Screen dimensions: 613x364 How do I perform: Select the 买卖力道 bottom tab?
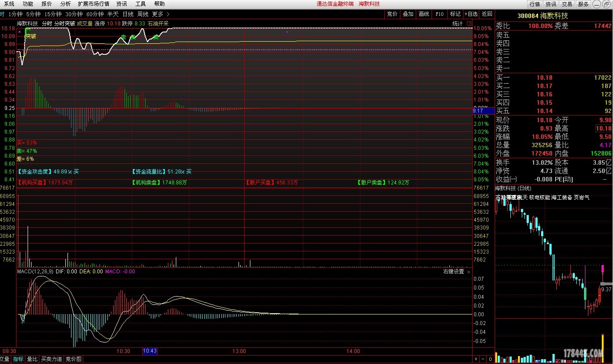[x=52, y=359]
